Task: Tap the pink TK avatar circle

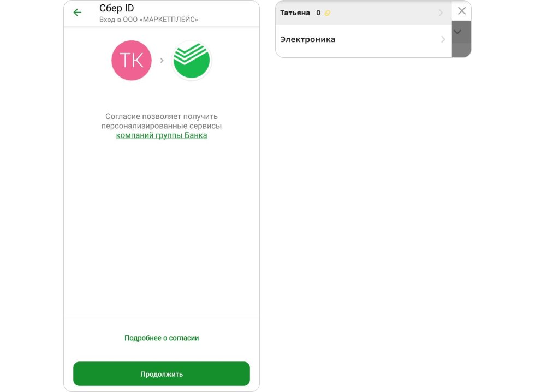Action: coord(132,61)
